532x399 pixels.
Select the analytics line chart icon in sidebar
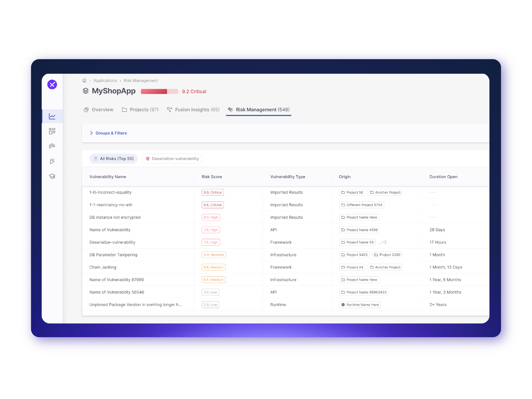pos(52,116)
